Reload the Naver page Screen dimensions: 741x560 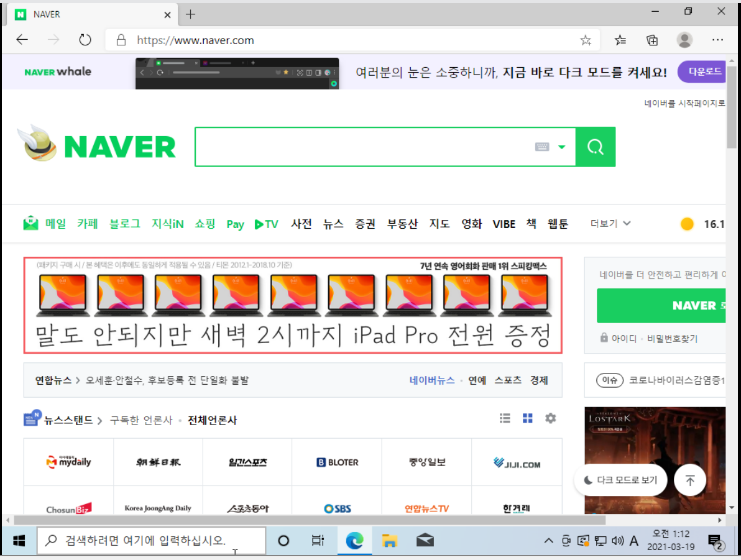[85, 40]
